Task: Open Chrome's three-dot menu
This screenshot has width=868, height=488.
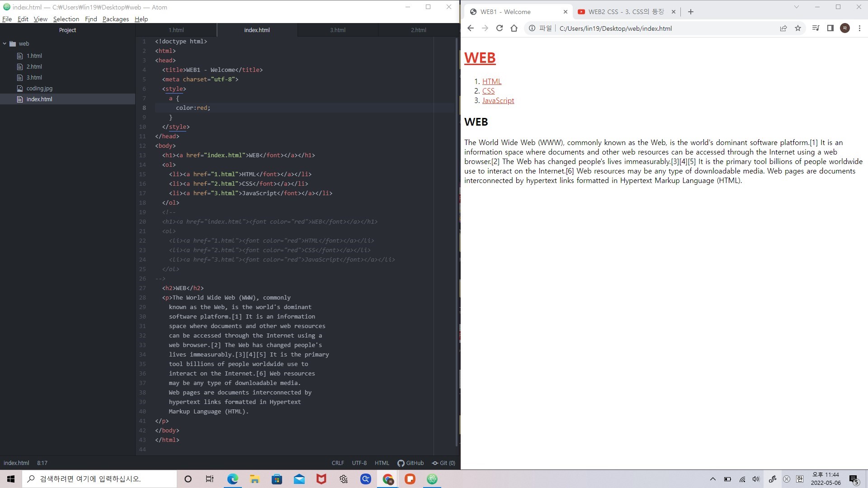Action: (859, 28)
